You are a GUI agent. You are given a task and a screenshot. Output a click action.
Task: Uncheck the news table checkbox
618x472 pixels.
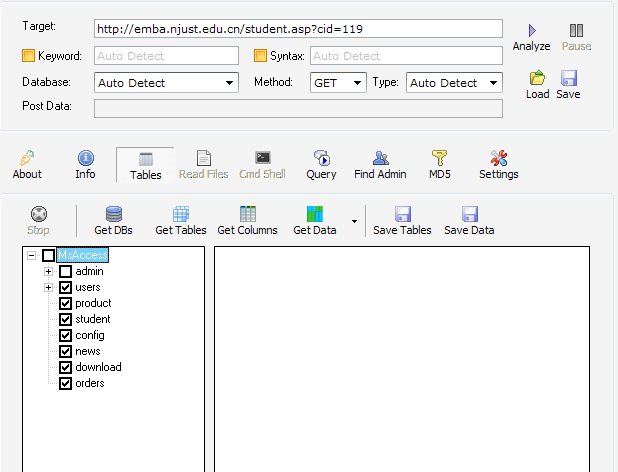point(65,351)
